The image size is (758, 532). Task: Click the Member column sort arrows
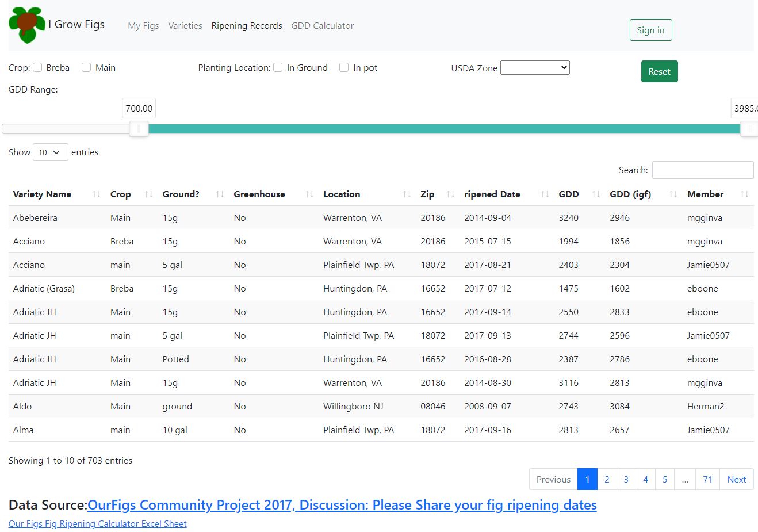[x=745, y=194]
